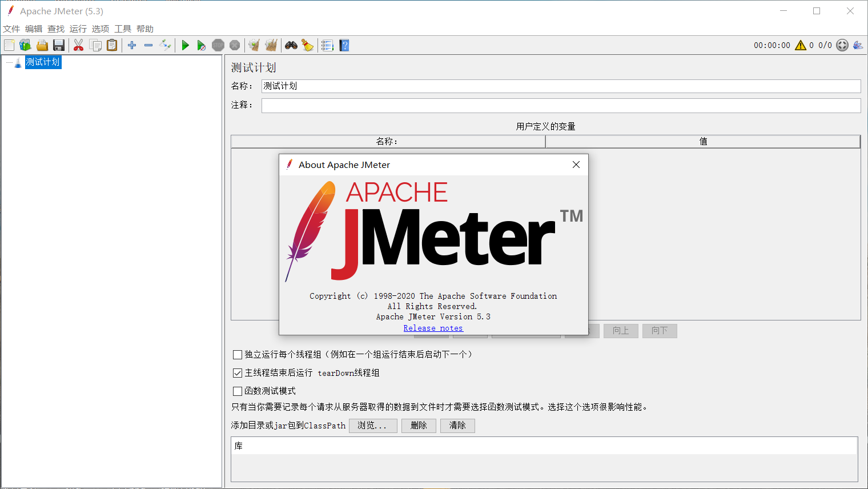
Task: Click the Copy toolbar icon
Action: tap(95, 45)
